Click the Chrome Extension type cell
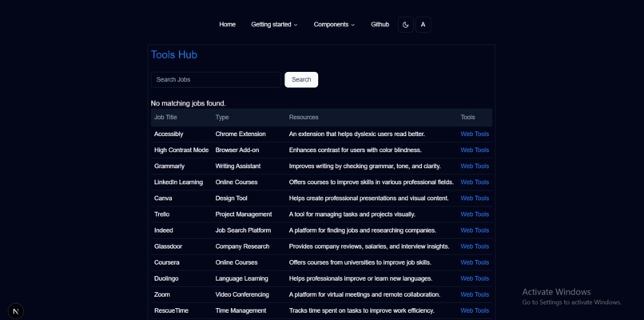The width and height of the screenshot is (644, 320). [x=241, y=134]
